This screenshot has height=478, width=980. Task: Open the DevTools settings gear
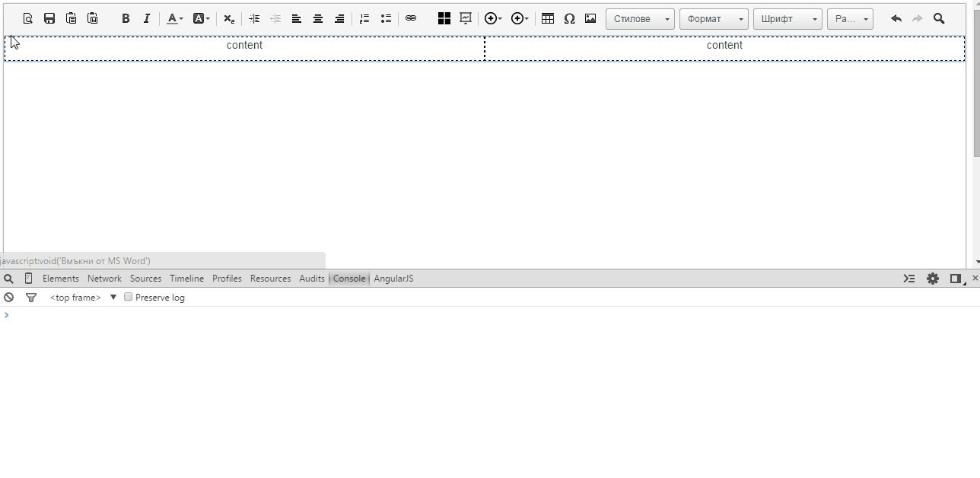(x=932, y=278)
